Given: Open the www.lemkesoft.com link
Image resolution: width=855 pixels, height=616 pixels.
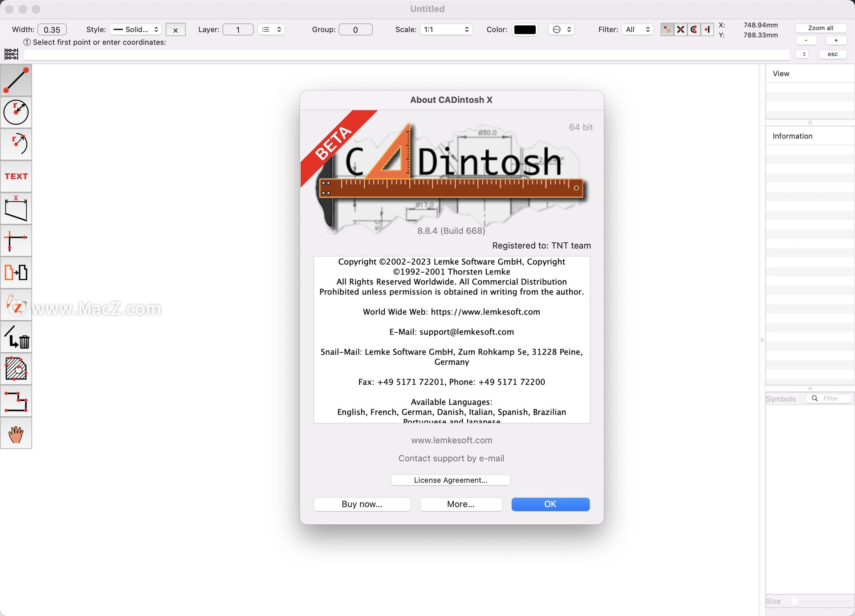Looking at the screenshot, I should pyautogui.click(x=452, y=440).
